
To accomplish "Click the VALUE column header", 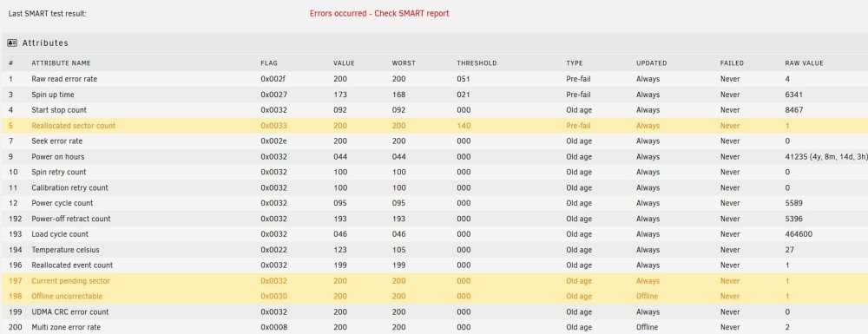I will [x=344, y=63].
